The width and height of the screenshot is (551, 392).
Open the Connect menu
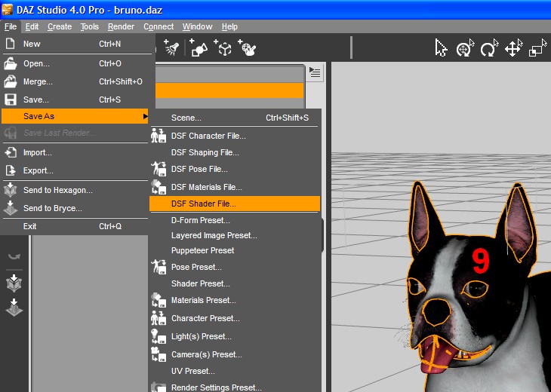(x=159, y=26)
